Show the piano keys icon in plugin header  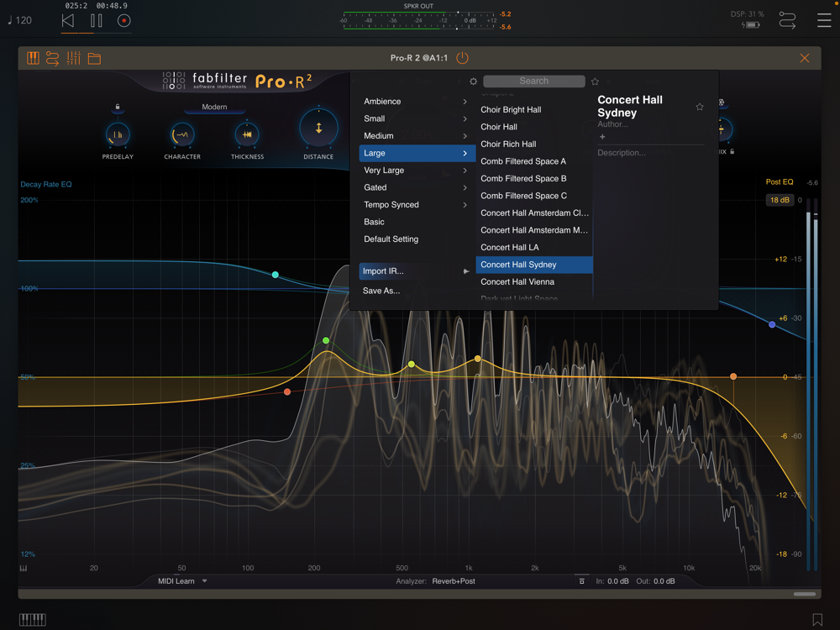[34, 58]
